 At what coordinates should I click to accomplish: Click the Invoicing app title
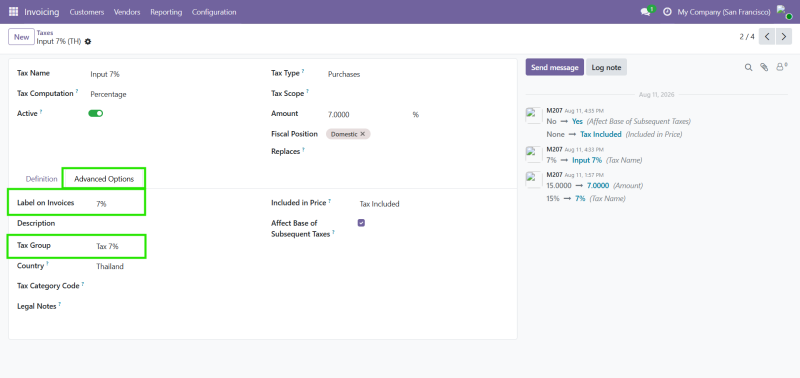(x=42, y=12)
